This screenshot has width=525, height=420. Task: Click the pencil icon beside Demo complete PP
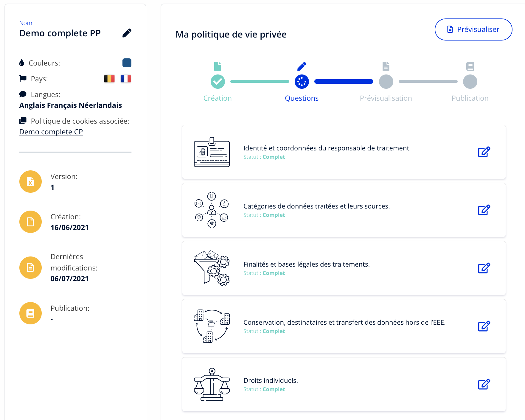[x=127, y=33]
